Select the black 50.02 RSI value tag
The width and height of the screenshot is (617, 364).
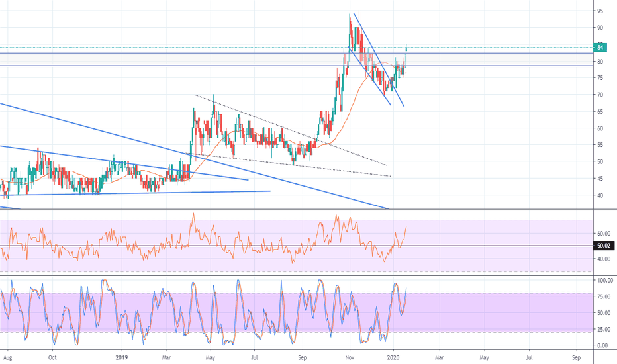click(x=604, y=246)
